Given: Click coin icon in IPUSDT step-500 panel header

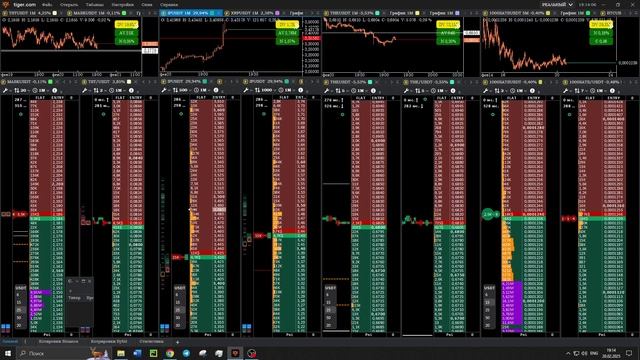Looking at the screenshot, I should (164, 82).
